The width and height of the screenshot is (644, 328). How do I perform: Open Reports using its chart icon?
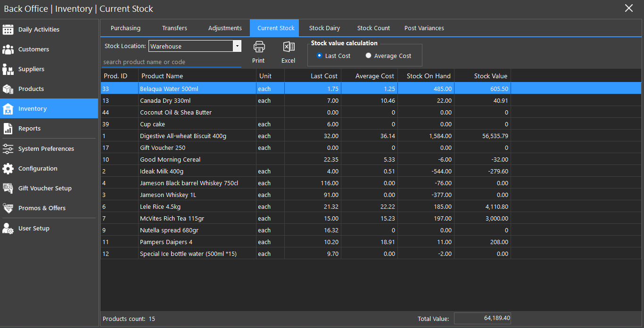8,129
